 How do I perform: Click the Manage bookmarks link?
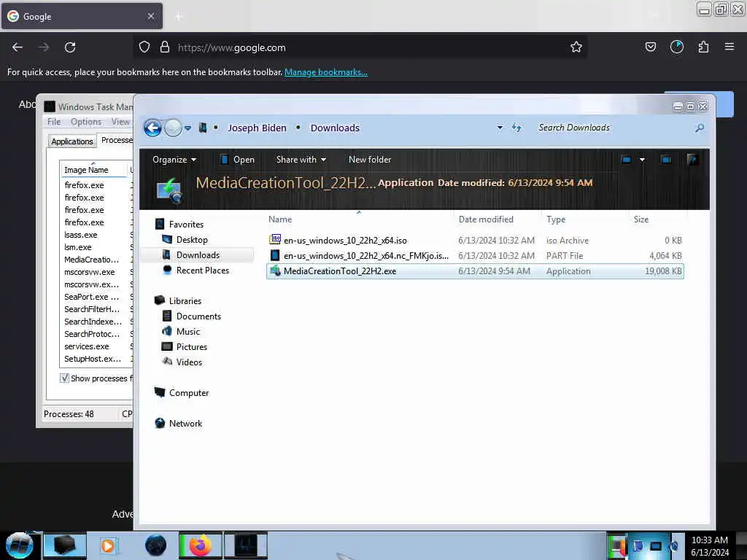(x=326, y=72)
